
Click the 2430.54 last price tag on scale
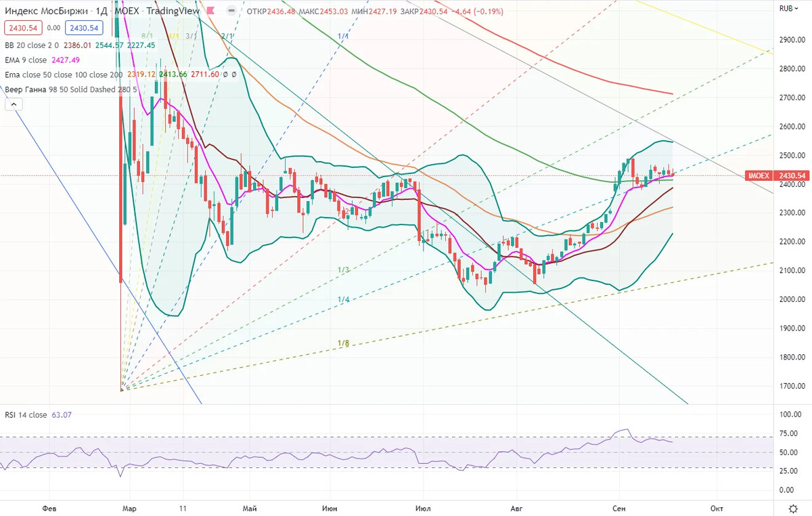792,176
